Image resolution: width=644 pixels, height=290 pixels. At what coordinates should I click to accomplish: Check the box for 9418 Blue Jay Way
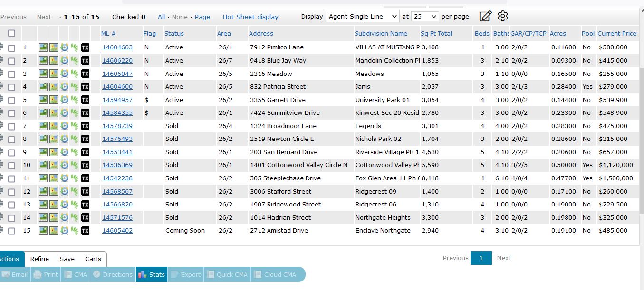pyautogui.click(x=12, y=61)
